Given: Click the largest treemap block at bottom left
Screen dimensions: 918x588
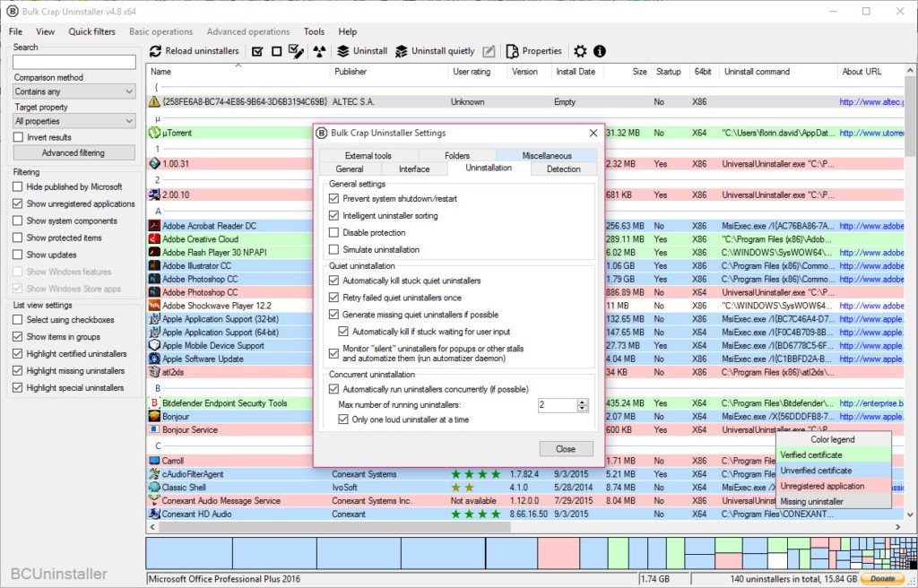Looking at the screenshot, I should [189, 553].
